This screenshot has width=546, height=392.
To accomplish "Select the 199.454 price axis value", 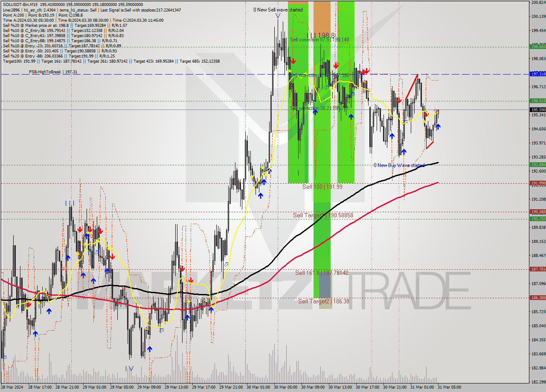I will click(538, 30).
